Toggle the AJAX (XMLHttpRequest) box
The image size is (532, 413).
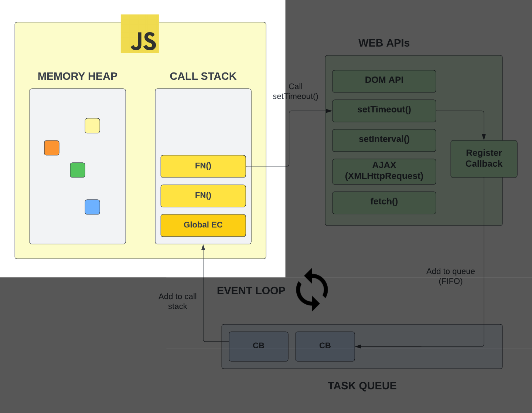point(384,171)
